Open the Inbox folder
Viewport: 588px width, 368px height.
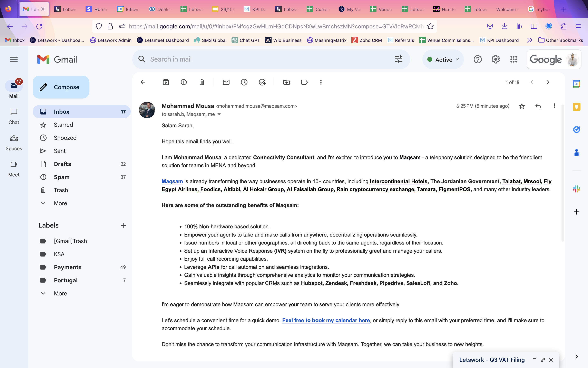[82, 111]
